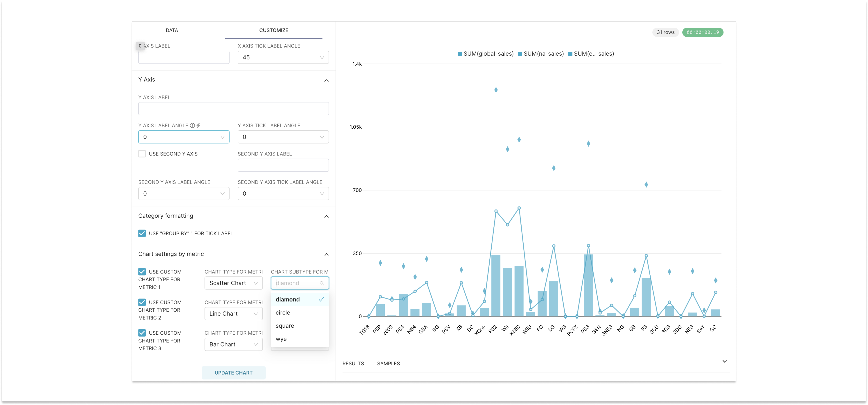
Task: Click the info icon beside Y Axis Label Angle
Action: [x=192, y=125]
